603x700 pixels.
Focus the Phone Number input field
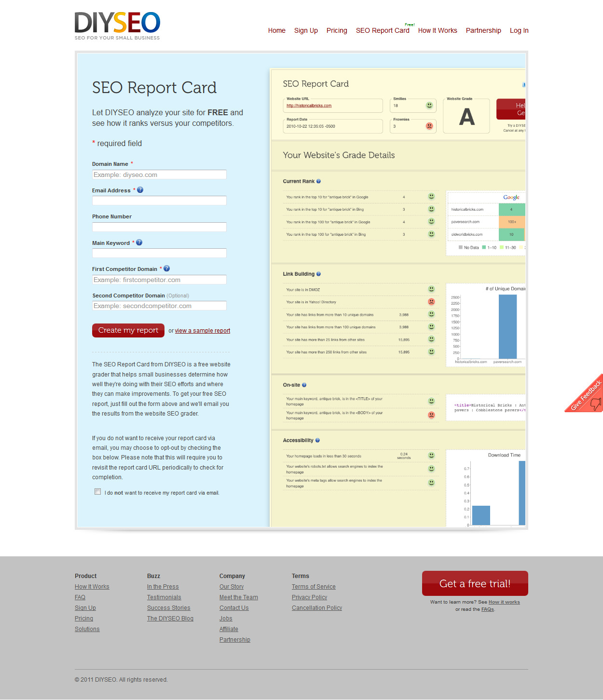[x=159, y=227]
